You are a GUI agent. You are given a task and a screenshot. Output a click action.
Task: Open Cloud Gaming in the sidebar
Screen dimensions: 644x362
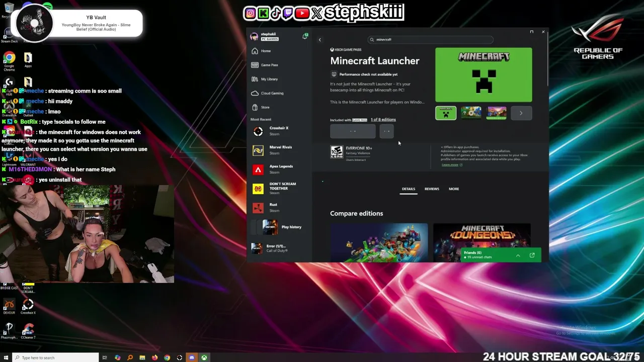coord(272,93)
